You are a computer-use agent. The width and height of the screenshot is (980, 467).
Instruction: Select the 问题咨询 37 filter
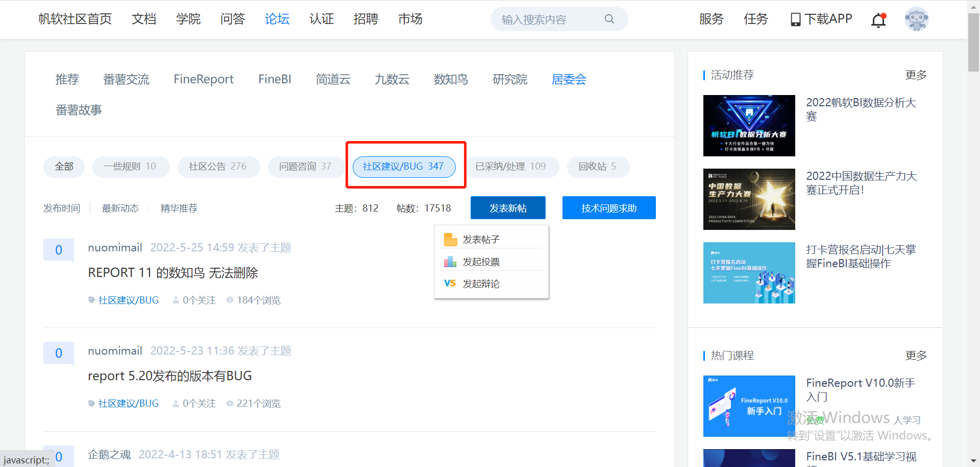(x=306, y=167)
